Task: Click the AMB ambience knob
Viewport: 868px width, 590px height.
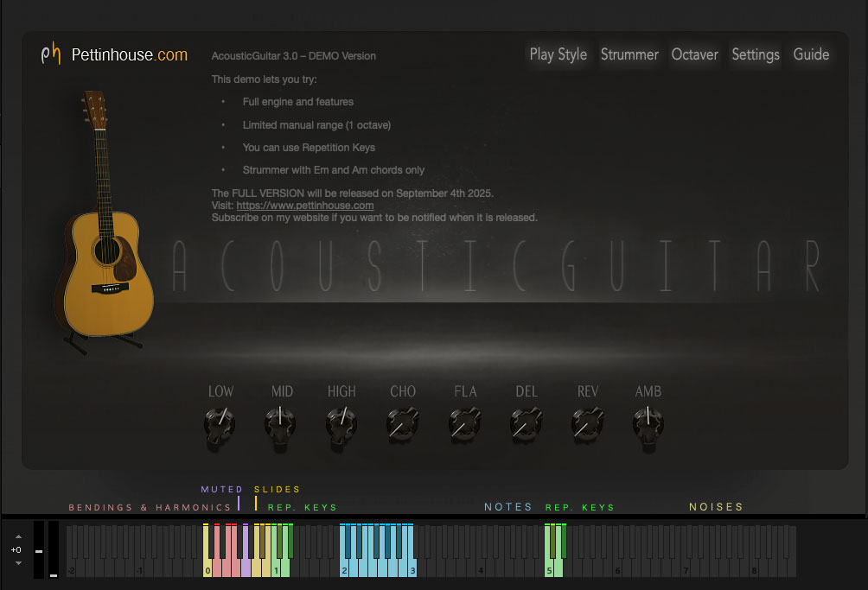Action: pos(648,425)
